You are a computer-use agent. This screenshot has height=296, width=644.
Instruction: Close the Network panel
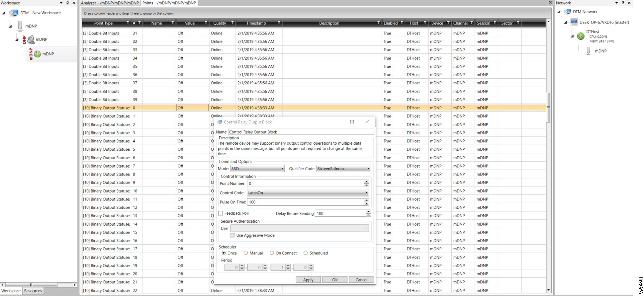pos(629,3)
